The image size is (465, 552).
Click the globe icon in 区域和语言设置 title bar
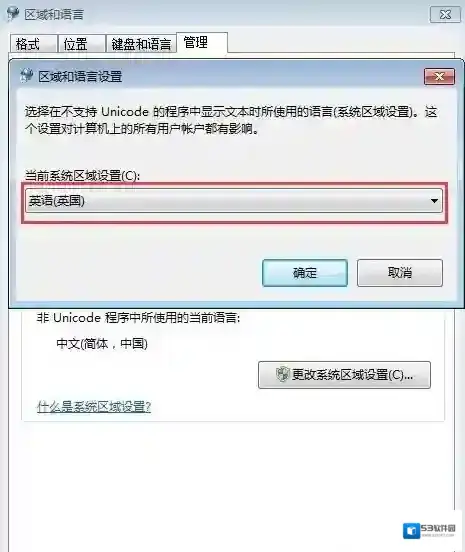[x=26, y=76]
